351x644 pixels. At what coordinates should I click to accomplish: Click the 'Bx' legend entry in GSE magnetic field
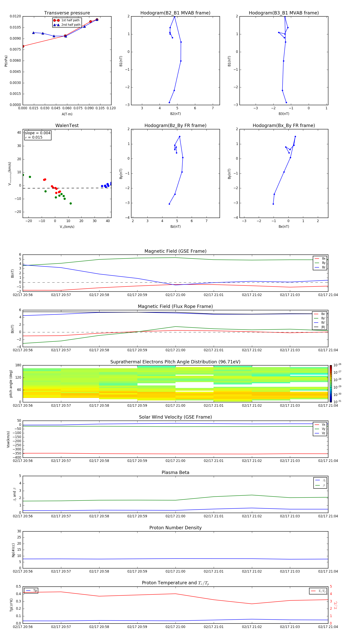[x=320, y=259]
